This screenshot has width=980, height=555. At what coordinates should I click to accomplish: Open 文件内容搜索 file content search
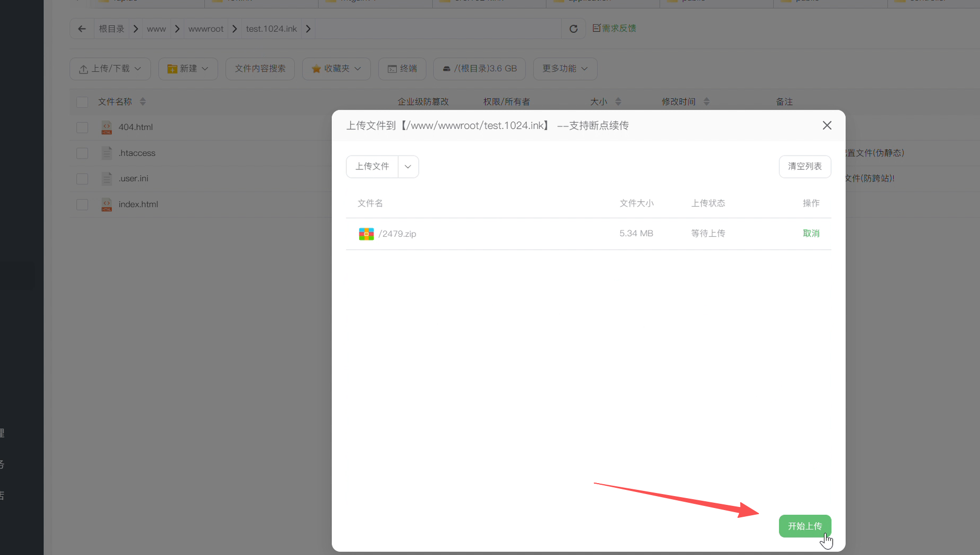(260, 68)
